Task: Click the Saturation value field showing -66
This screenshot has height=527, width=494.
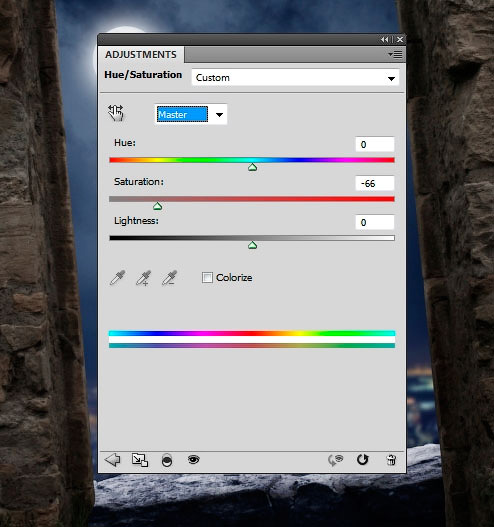Action: point(375,184)
